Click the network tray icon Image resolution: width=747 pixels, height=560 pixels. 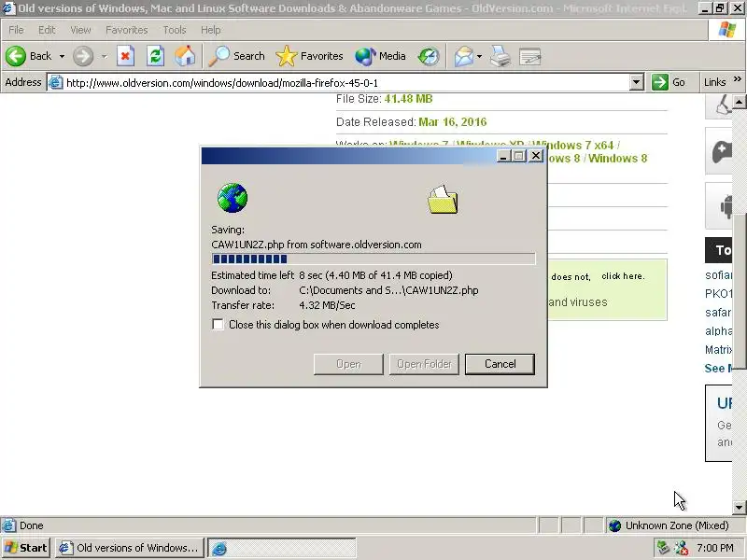point(663,548)
